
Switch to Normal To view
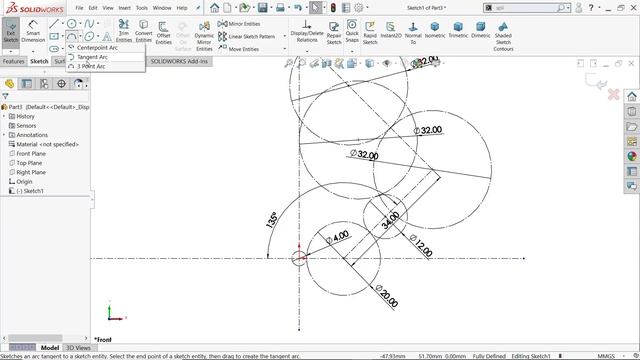(413, 33)
